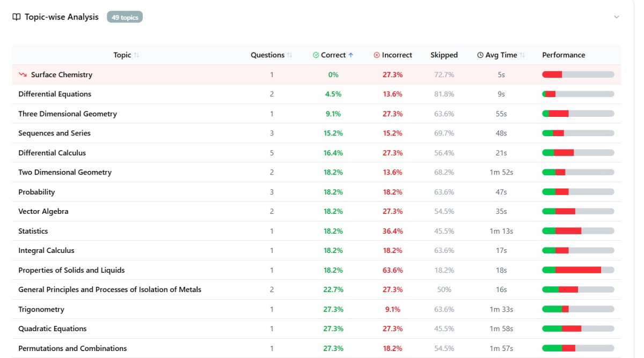Open General Principles and Processes of Isolation of Metals
644x358 pixels.
pos(110,290)
